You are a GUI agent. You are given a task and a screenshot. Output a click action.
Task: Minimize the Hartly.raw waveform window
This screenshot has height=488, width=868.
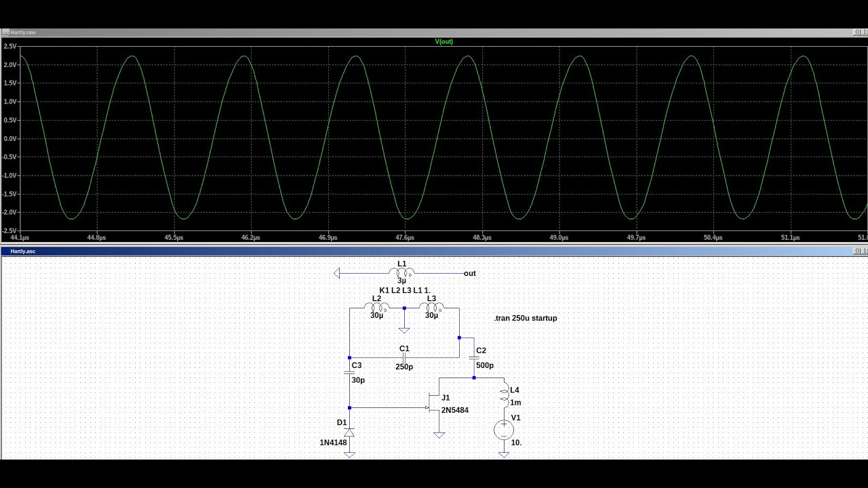[x=858, y=32]
